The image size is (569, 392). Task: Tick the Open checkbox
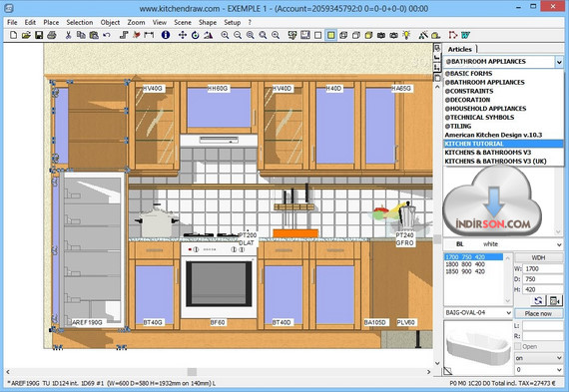pyautogui.click(x=518, y=346)
